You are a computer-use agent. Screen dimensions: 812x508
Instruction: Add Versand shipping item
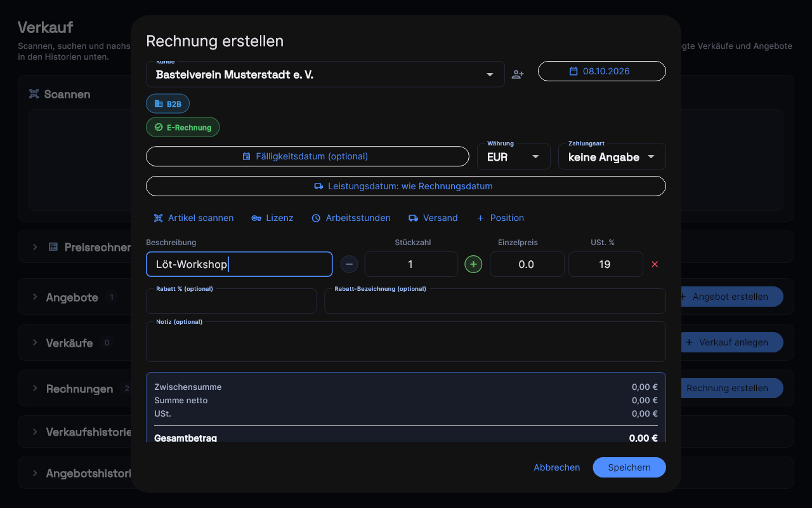(433, 218)
